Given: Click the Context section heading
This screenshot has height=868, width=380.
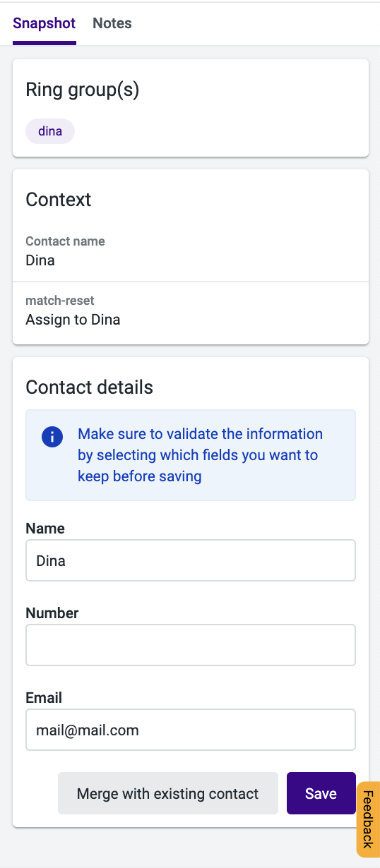Looking at the screenshot, I should point(59,200).
